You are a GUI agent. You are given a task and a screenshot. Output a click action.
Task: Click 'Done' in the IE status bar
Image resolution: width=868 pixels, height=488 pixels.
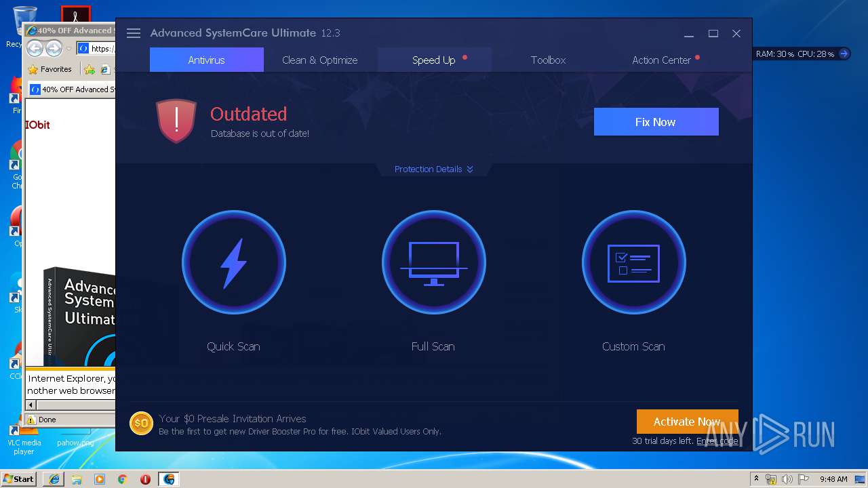pyautogui.click(x=47, y=420)
